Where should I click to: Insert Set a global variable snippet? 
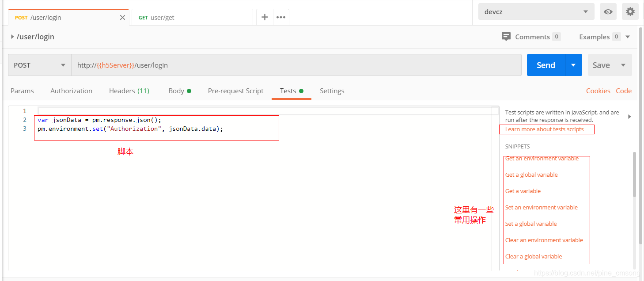(x=531, y=224)
